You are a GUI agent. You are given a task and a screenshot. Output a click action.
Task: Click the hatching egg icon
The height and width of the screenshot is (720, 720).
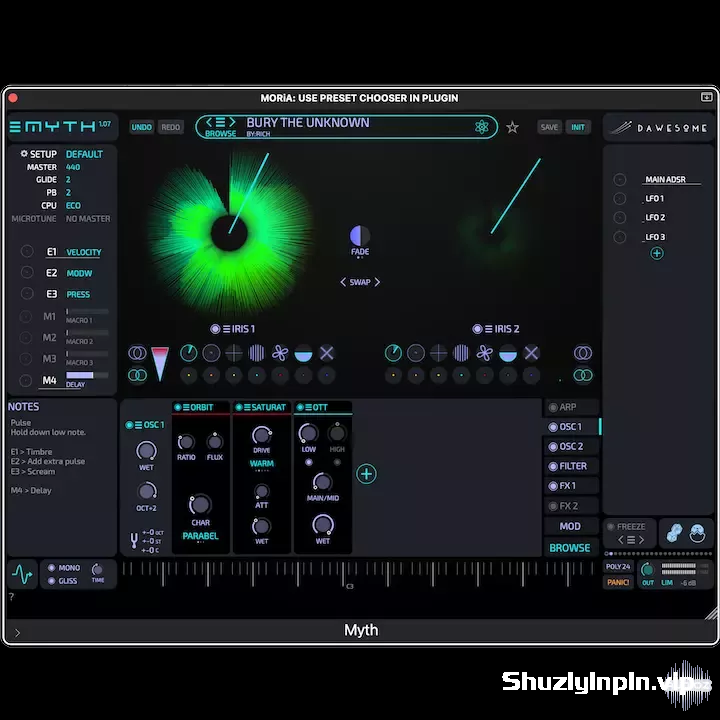[697, 534]
